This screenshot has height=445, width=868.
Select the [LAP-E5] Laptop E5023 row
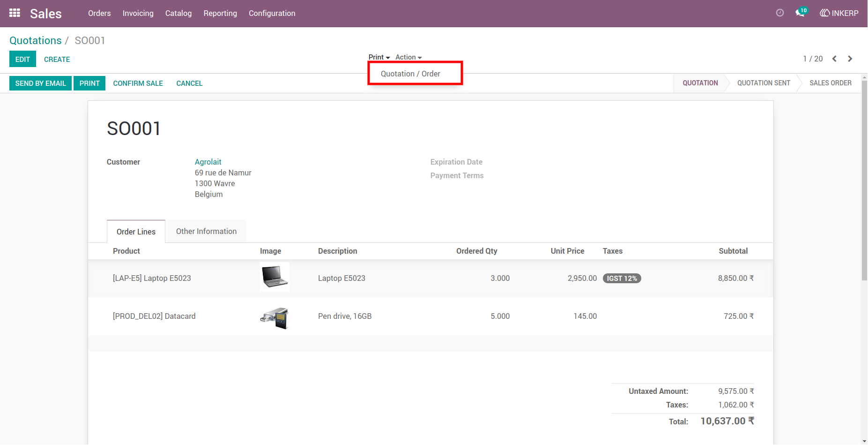click(x=430, y=278)
